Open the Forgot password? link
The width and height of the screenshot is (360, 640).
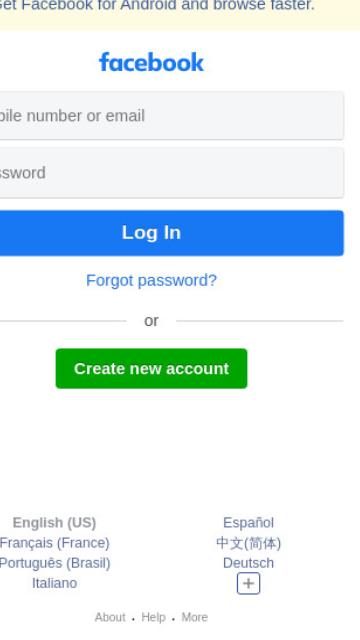coord(151,280)
